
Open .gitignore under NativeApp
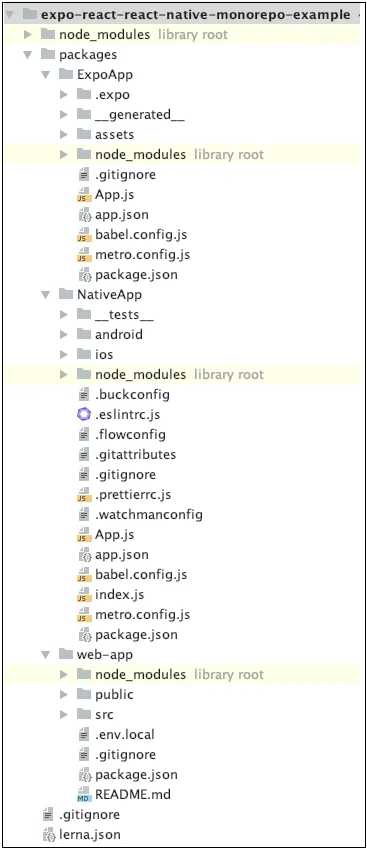(125, 475)
